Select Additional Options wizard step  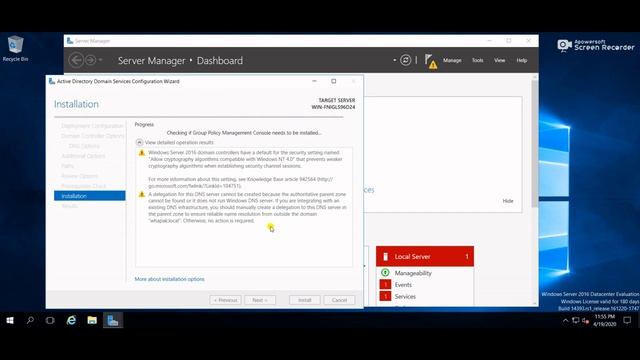[x=83, y=156]
